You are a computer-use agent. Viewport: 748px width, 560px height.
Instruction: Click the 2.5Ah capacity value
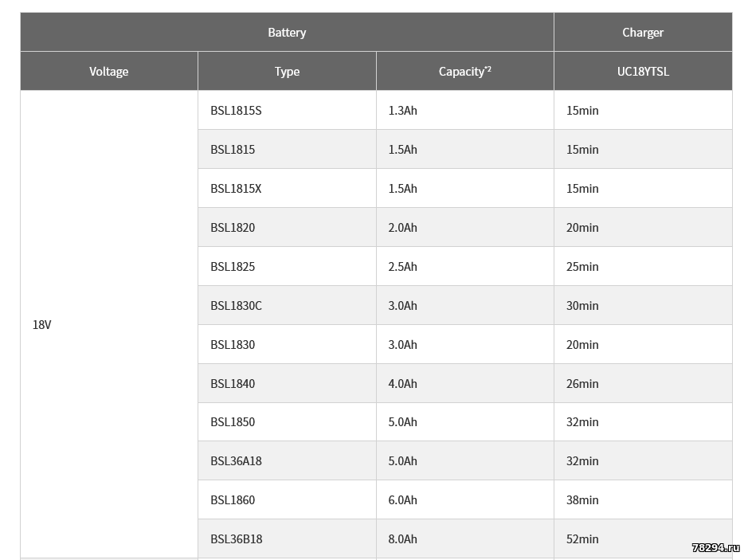402,267
